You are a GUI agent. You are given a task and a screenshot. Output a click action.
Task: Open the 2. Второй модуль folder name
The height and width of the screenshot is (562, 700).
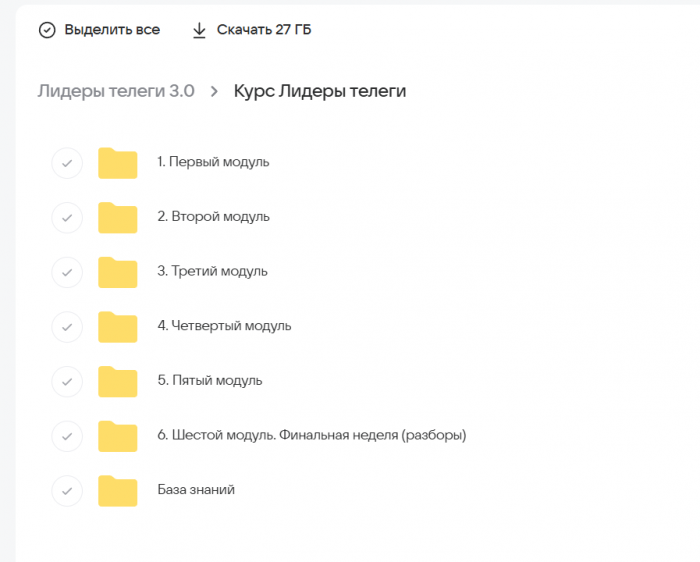point(213,217)
